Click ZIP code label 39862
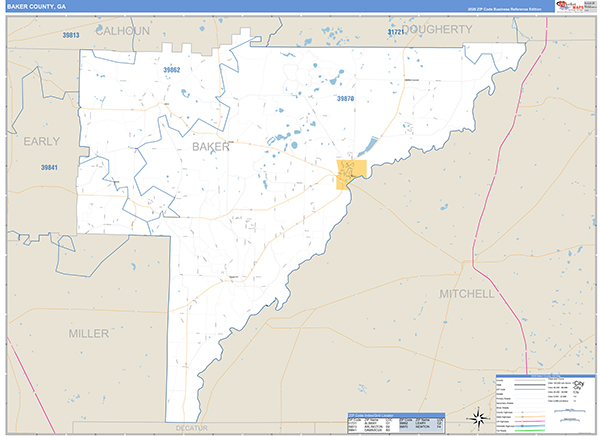This screenshot has height=436, width=600. pyautogui.click(x=171, y=70)
